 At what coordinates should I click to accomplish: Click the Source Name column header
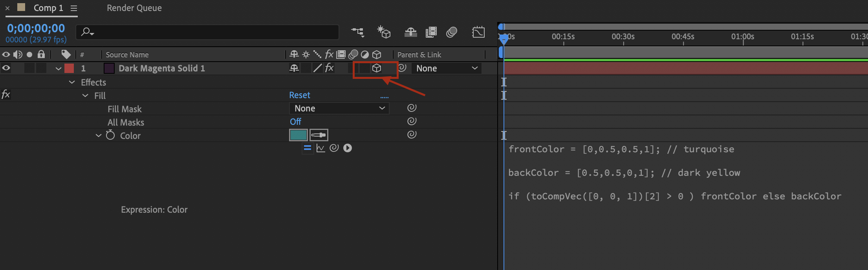127,55
